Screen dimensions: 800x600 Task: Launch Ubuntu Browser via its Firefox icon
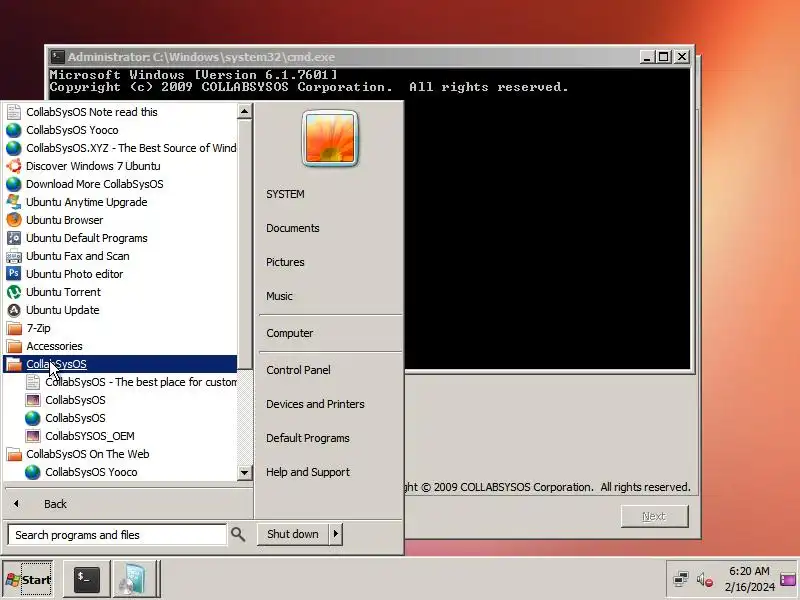tap(14, 220)
